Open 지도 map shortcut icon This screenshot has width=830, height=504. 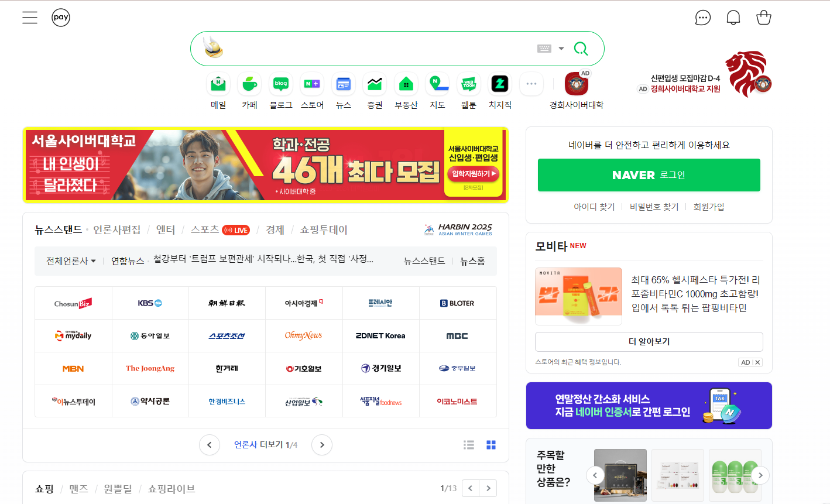(437, 84)
